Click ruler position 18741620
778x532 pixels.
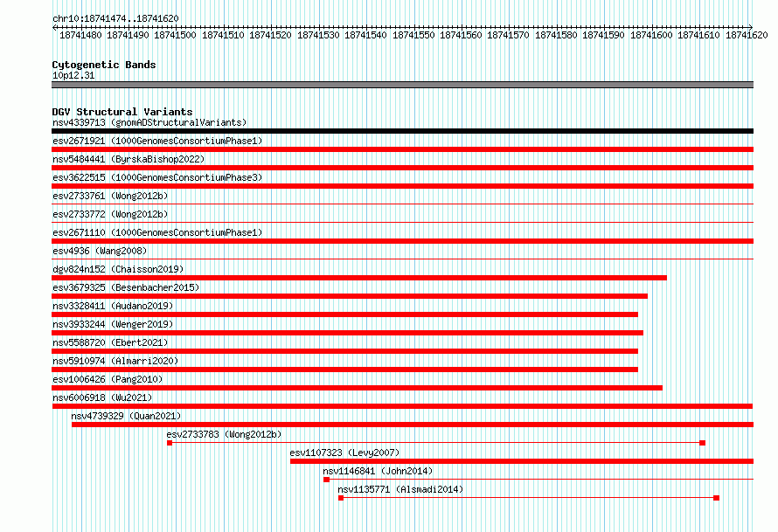click(x=747, y=35)
